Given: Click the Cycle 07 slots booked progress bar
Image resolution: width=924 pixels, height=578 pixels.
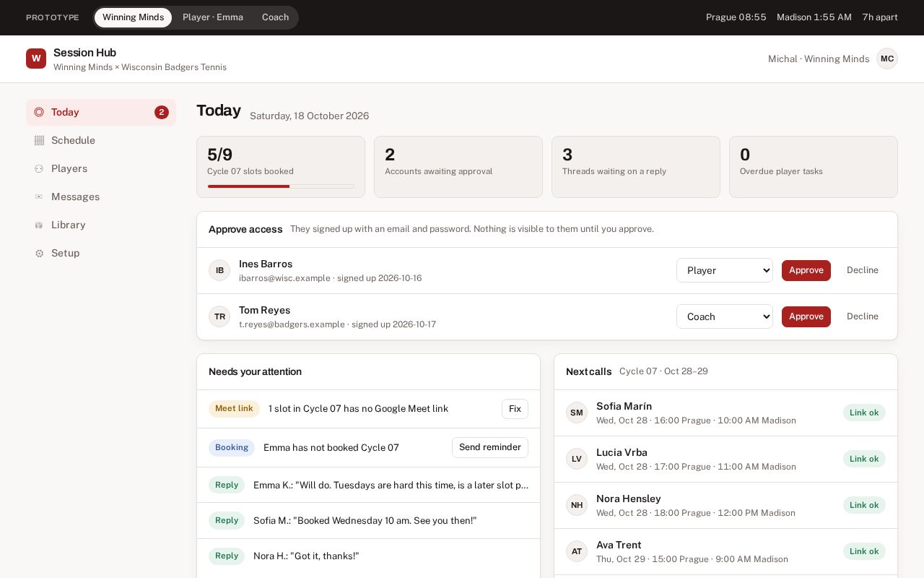Looking at the screenshot, I should 281,186.
